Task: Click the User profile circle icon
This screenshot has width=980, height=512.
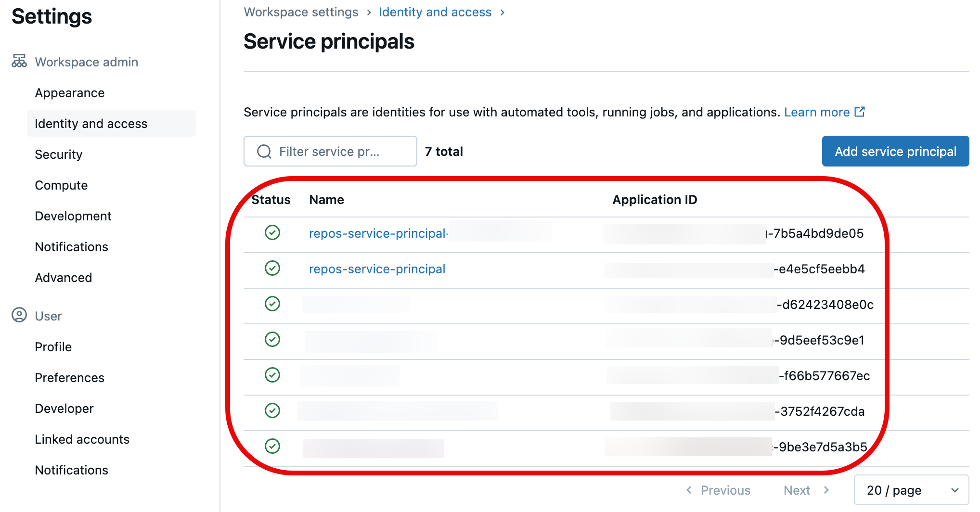Action: pyautogui.click(x=19, y=315)
